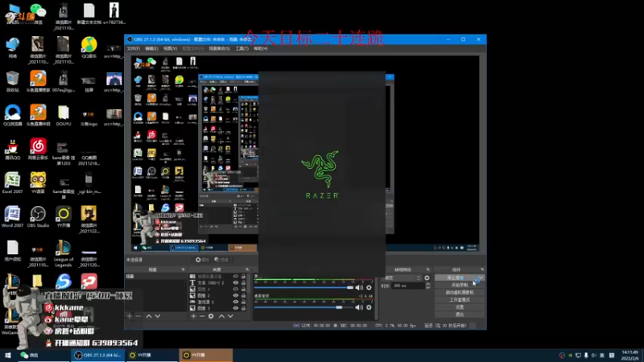
Task: Open the scene transition type dropdown
Action: click(402, 278)
